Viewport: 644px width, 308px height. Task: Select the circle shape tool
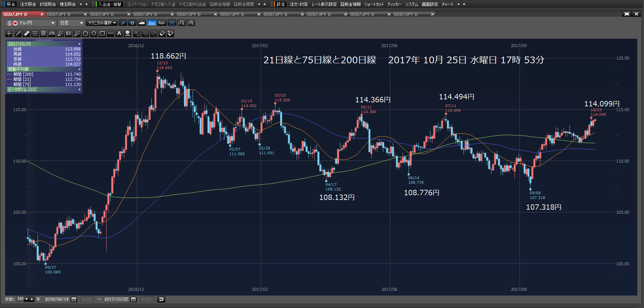[x=94, y=33]
